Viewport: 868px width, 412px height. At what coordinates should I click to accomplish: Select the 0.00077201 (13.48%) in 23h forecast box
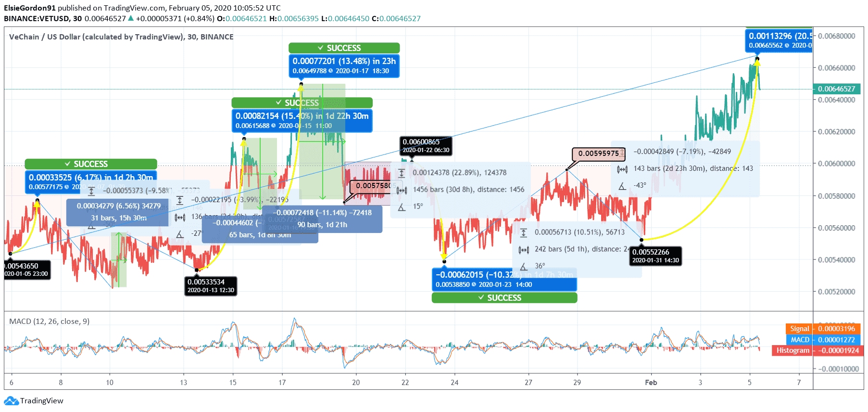tap(344, 66)
